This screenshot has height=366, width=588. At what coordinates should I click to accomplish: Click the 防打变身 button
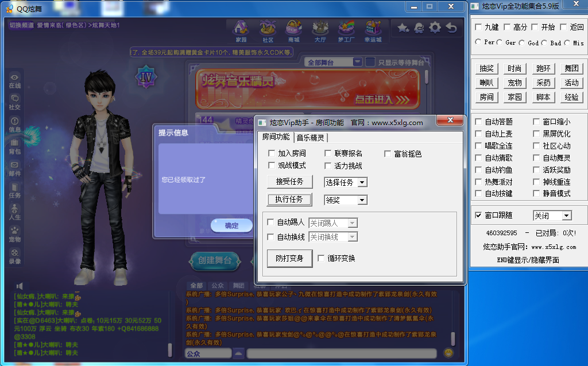tap(289, 259)
